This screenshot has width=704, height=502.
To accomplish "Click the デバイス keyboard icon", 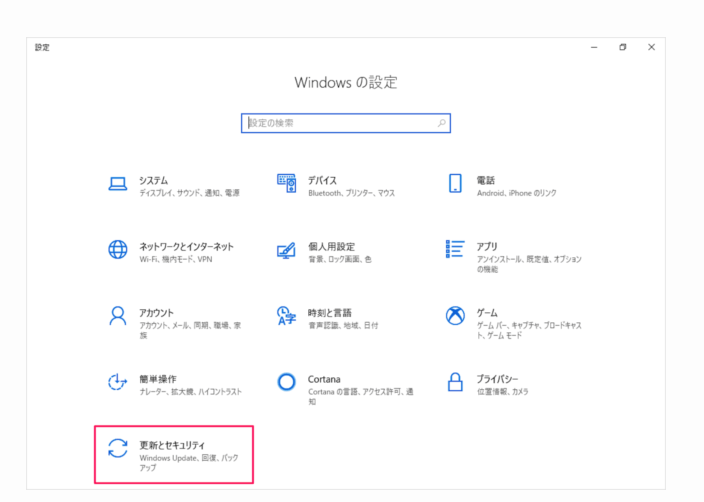I will (286, 184).
